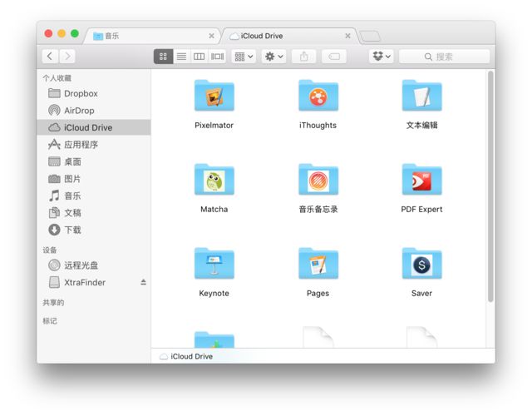The image size is (532, 416).
Task: Close the 音乐 tab
Action: pos(211,36)
